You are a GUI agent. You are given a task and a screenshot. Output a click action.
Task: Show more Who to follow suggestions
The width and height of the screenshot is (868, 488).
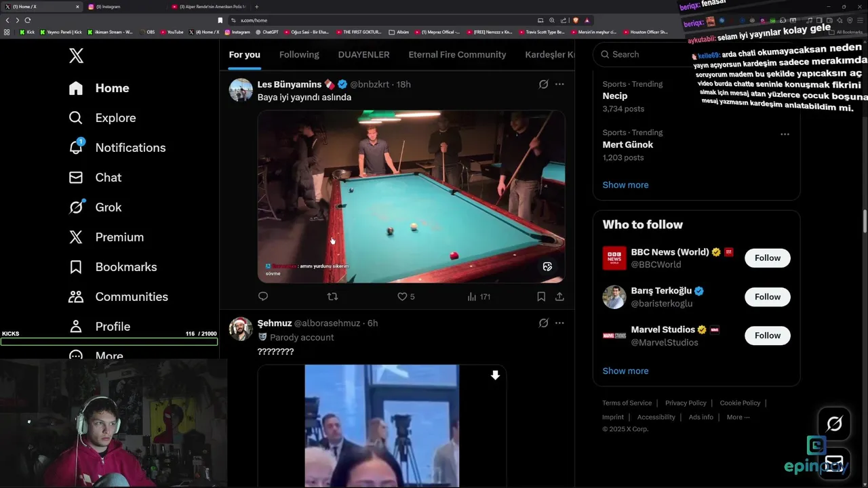point(625,371)
